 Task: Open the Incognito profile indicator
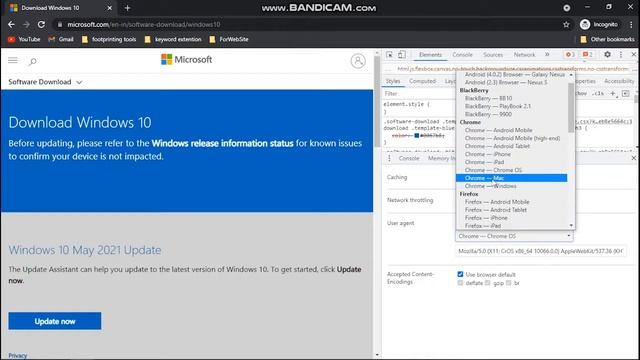click(599, 24)
